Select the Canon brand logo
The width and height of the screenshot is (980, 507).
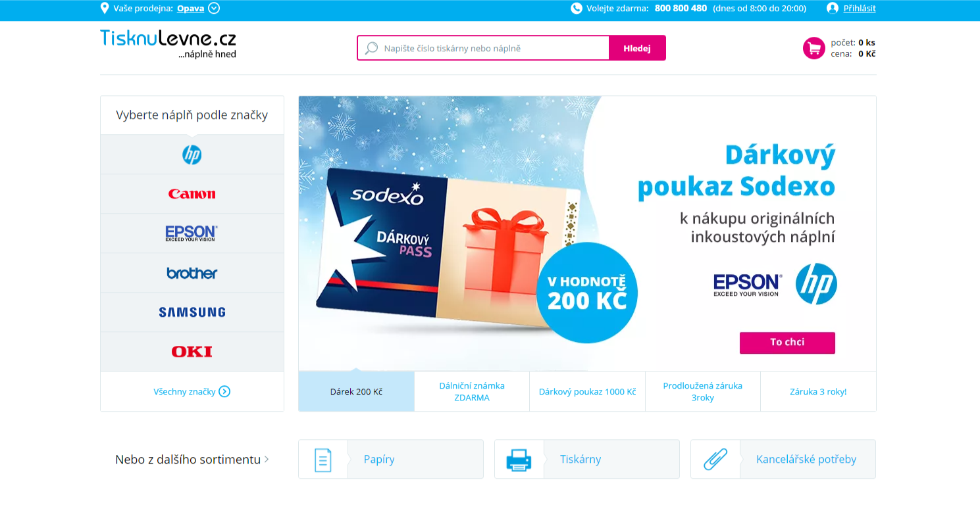click(192, 194)
